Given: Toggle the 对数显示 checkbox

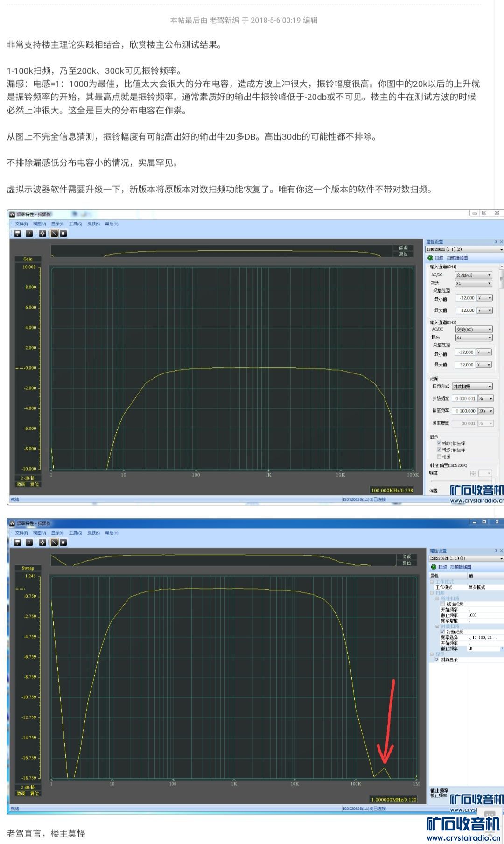Looking at the screenshot, I should tap(437, 660).
